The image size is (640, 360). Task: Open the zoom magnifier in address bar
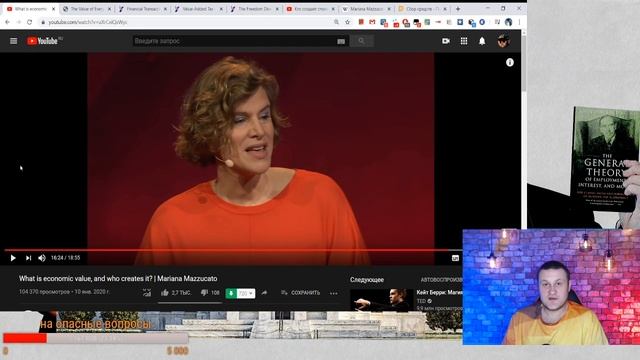click(336, 22)
